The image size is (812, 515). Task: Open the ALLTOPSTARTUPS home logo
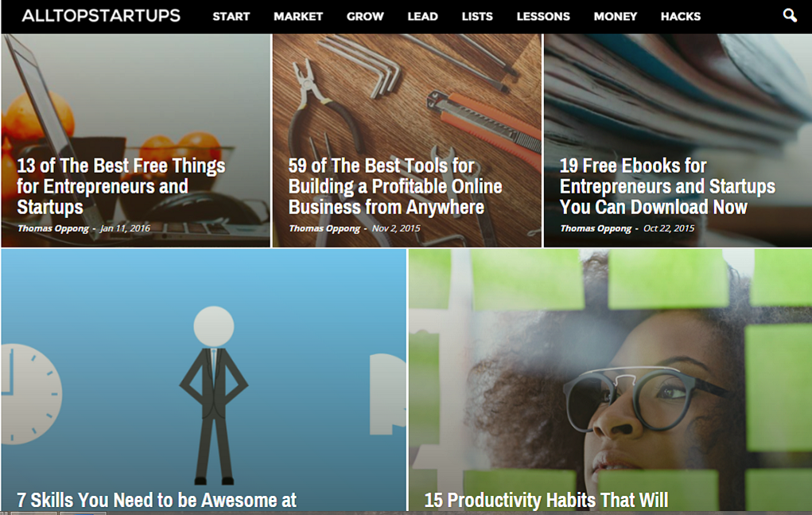coord(101,16)
